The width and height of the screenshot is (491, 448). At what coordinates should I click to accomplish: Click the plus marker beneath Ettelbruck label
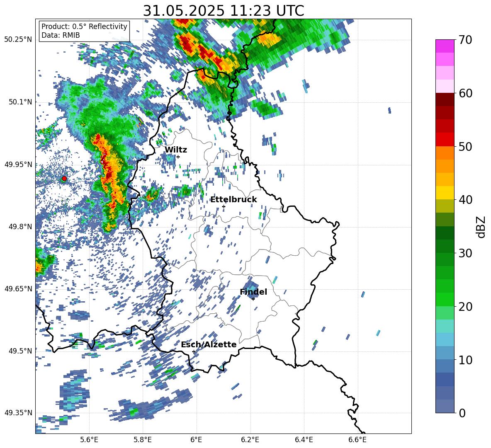coord(224,206)
